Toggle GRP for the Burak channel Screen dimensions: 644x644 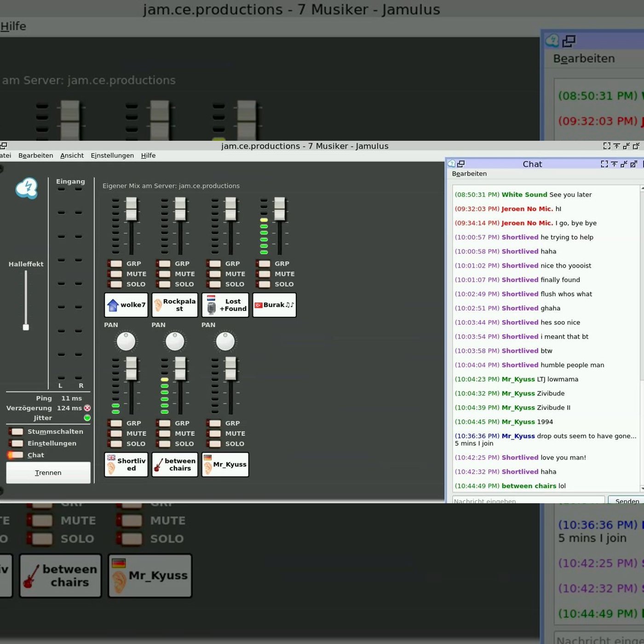tap(263, 264)
